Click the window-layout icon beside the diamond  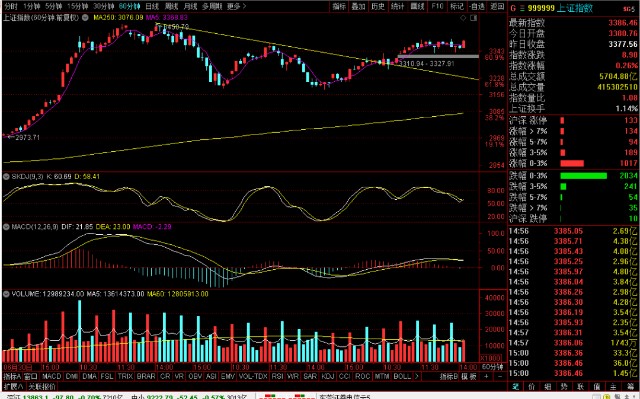coord(473,18)
